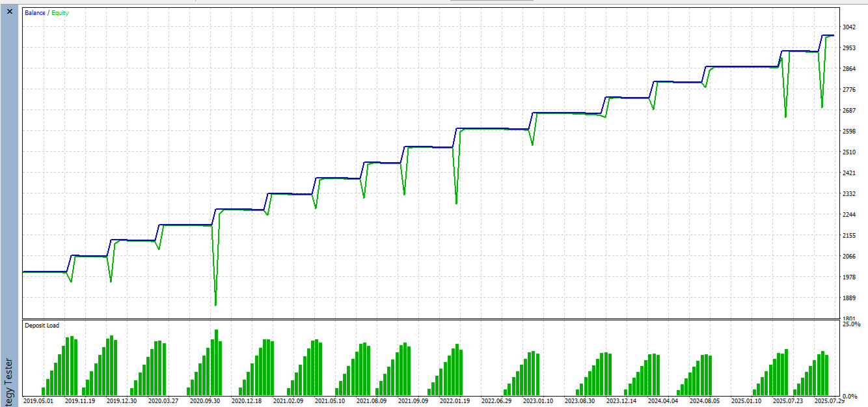Click the 2025.01.10 date label
The width and height of the screenshot is (868, 407).
(747, 401)
